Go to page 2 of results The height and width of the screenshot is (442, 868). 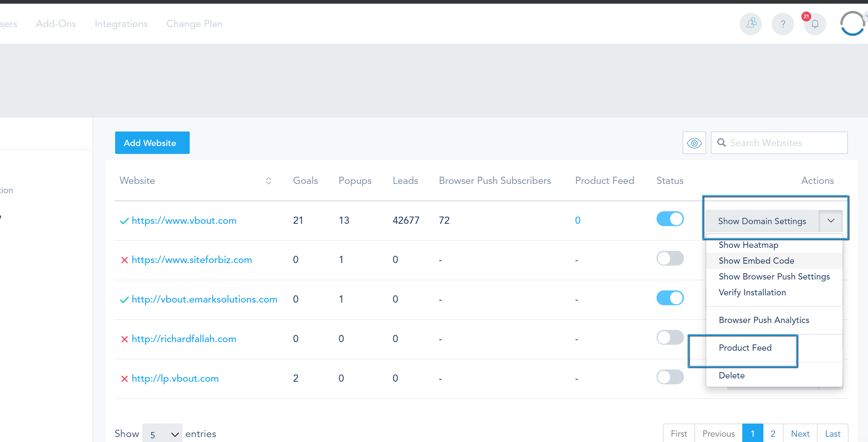[x=773, y=433]
